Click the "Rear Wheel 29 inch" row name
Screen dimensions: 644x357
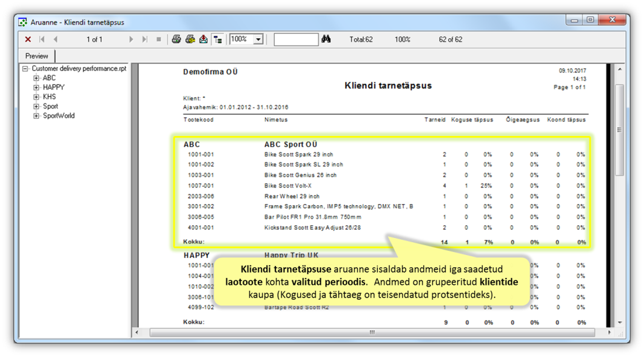coord(292,197)
